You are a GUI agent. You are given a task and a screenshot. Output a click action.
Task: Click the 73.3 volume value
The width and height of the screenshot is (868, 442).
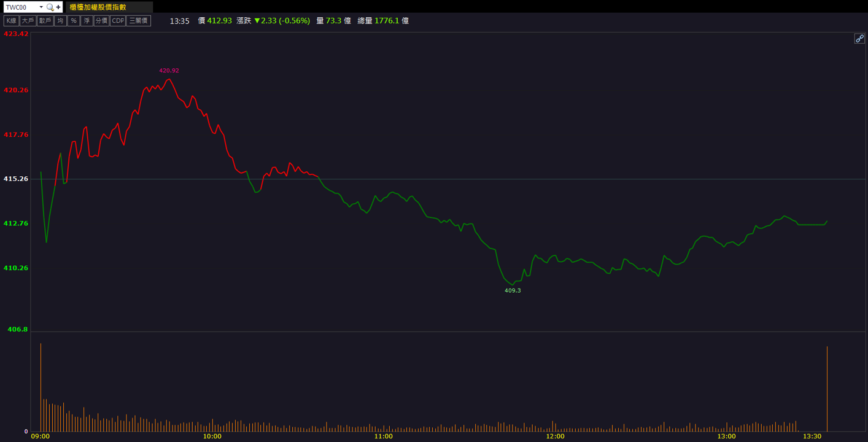[x=333, y=21]
